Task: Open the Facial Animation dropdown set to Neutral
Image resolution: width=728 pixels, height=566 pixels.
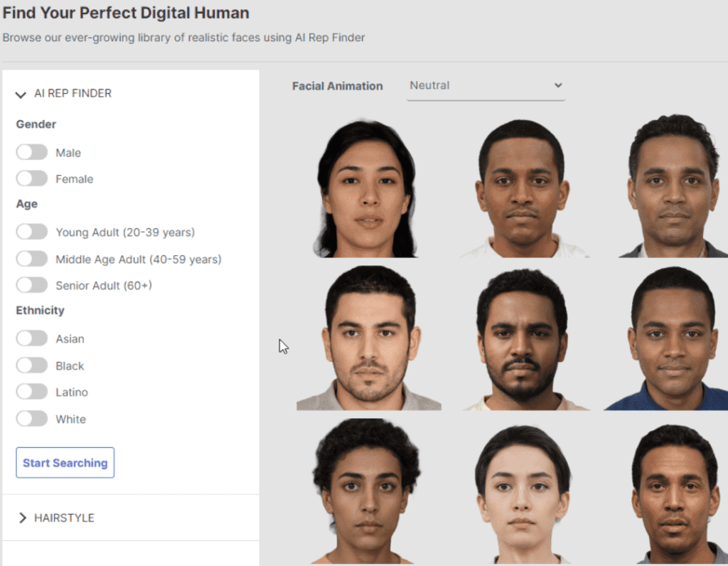Action: [486, 86]
